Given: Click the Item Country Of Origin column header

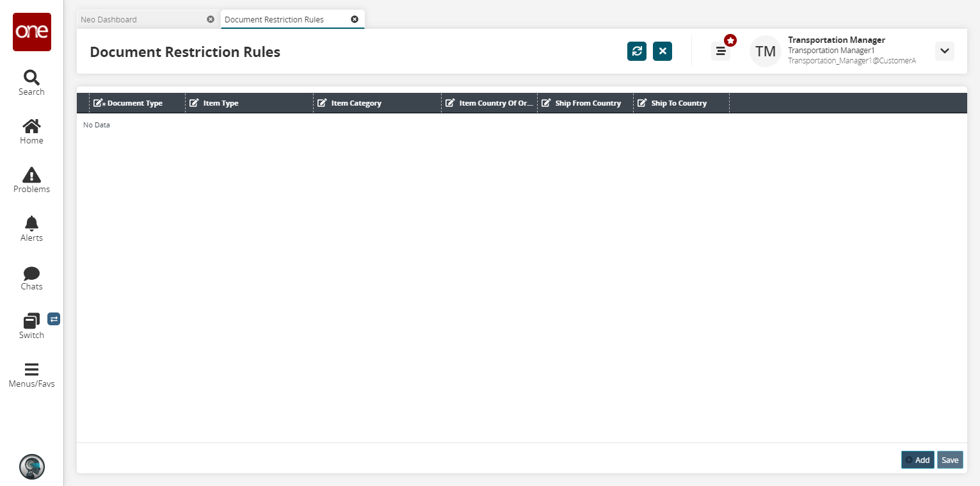Looking at the screenshot, I should [489, 103].
